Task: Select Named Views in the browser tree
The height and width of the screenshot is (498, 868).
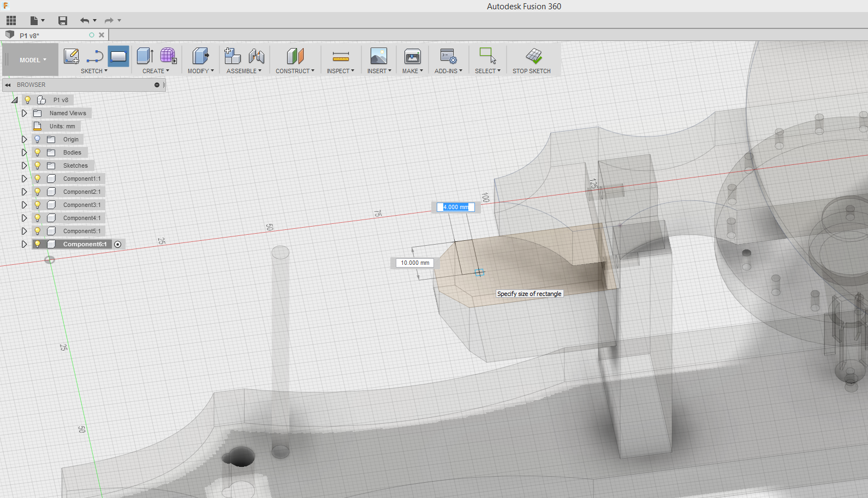Action: pyautogui.click(x=68, y=113)
